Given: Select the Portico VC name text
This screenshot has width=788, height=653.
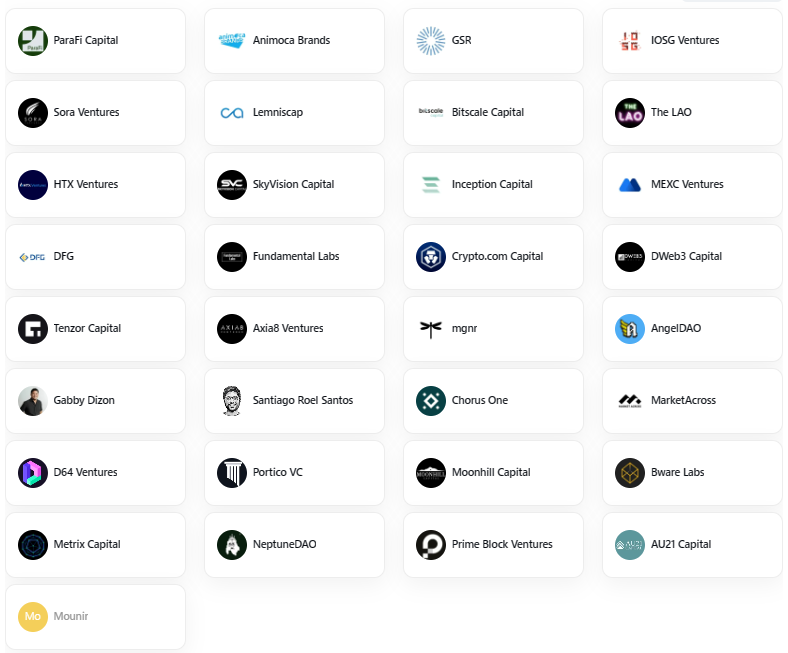Looking at the screenshot, I should point(278,472).
